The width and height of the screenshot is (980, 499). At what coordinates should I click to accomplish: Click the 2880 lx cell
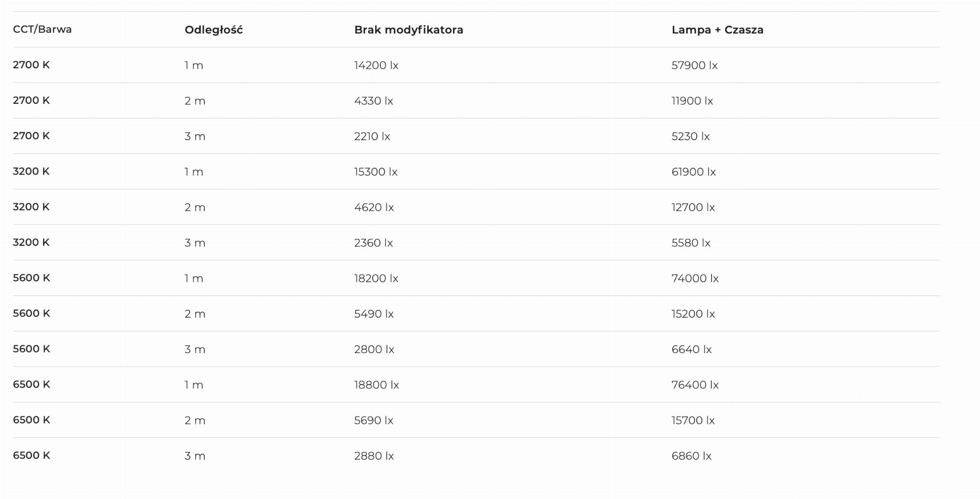(x=374, y=456)
